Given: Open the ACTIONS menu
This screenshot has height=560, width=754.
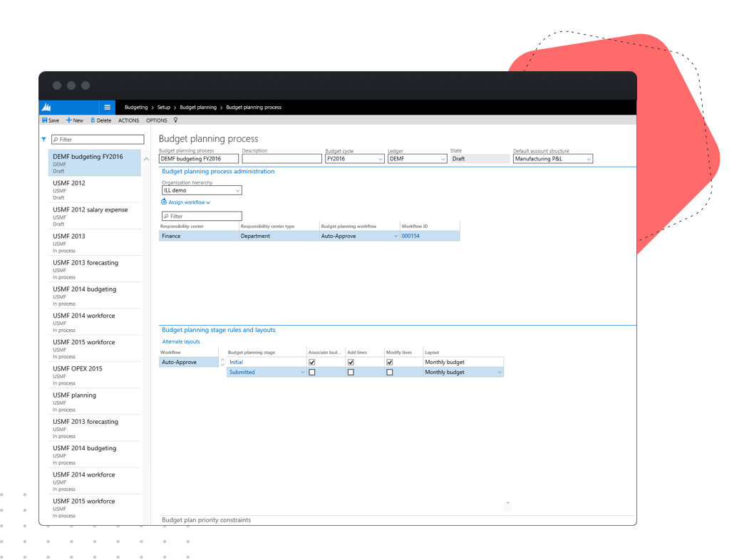Looking at the screenshot, I should 128,120.
